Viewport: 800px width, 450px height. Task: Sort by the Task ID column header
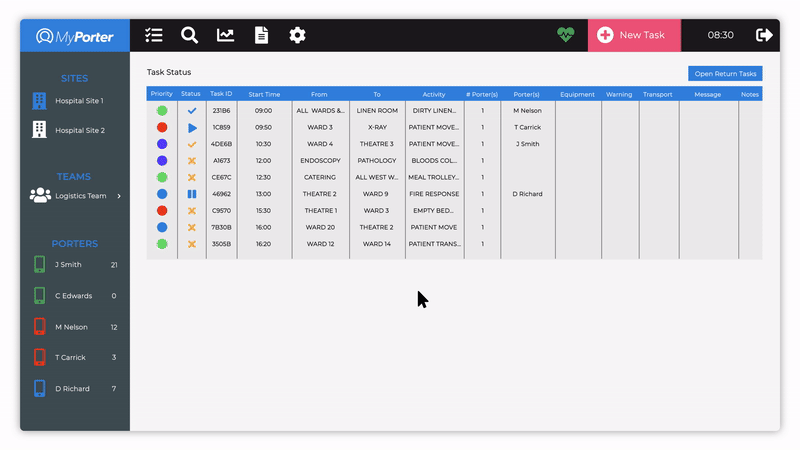(221, 94)
